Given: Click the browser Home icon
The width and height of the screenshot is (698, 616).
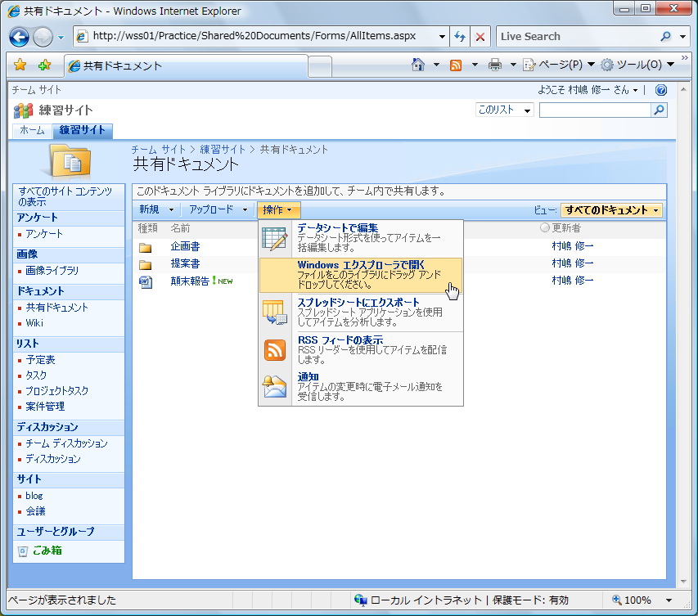Looking at the screenshot, I should coord(418,65).
